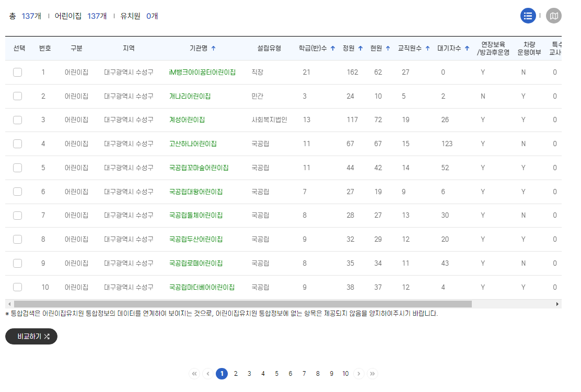Switch to list view using the blue icon
The width and height of the screenshot is (581, 392).
tap(528, 15)
